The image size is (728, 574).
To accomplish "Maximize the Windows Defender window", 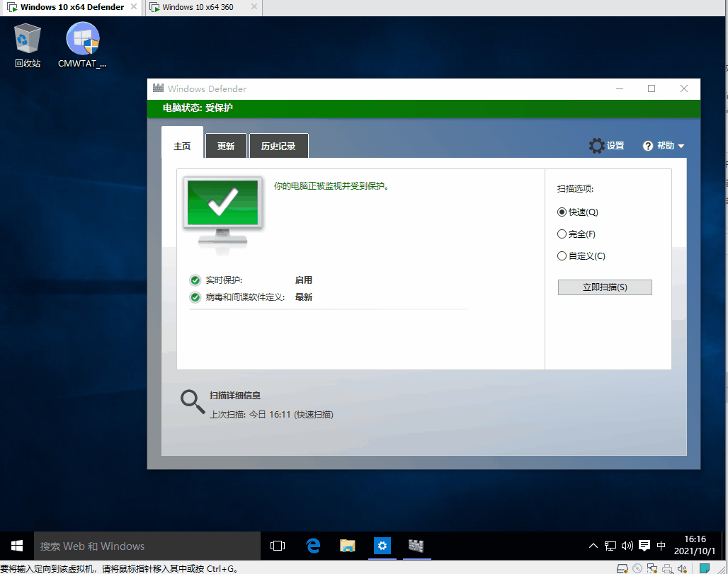I will [x=652, y=88].
